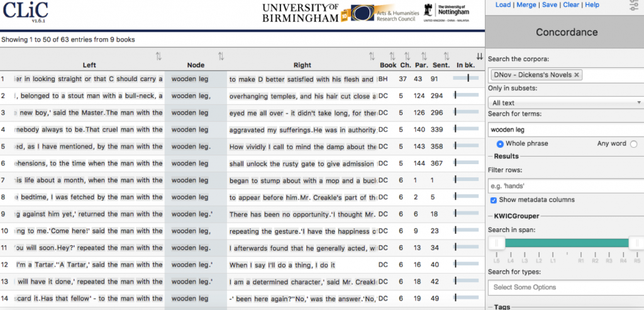Open the Help link
Viewport: 644px width, 310px height.
pyautogui.click(x=592, y=5)
